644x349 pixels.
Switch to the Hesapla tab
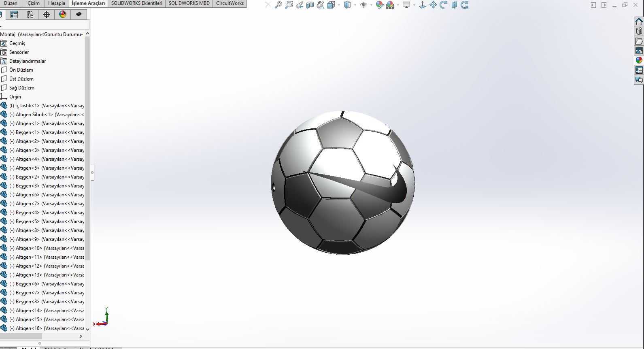[x=57, y=3]
